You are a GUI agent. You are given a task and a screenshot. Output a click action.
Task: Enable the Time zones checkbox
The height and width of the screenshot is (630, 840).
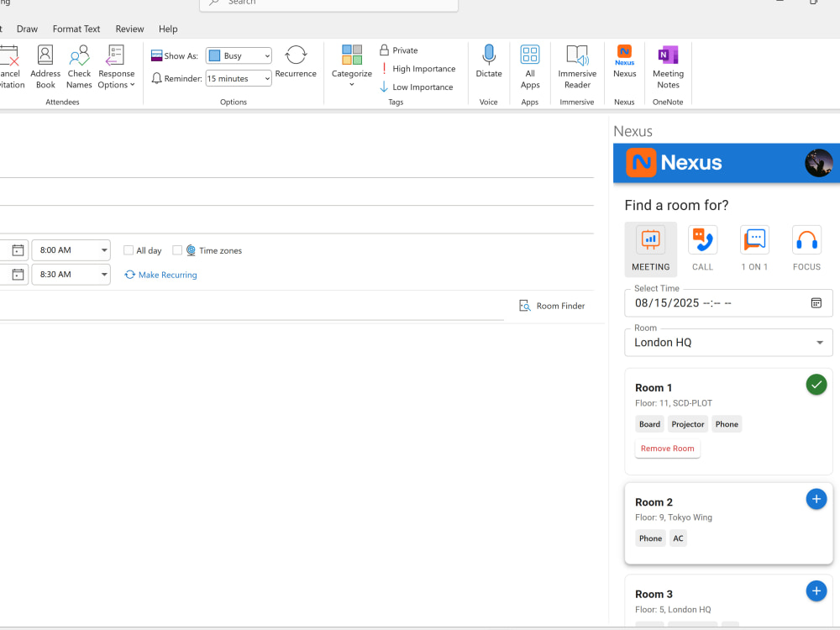pos(177,250)
